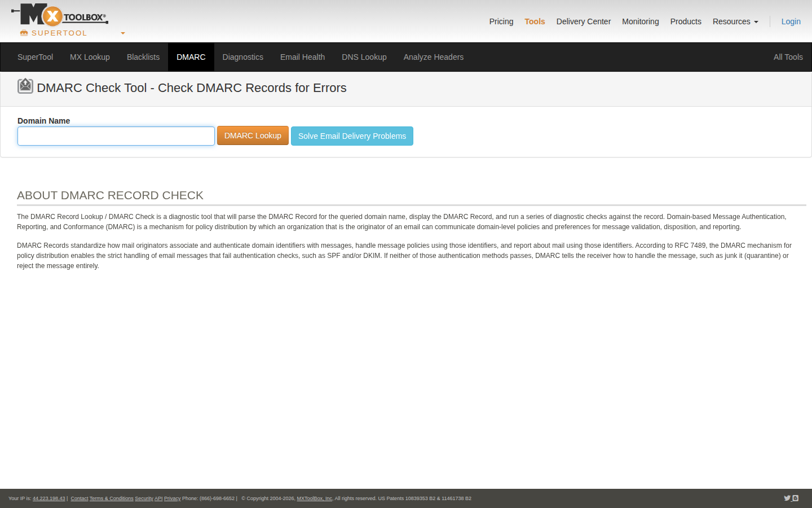Open Monitoring in the top navigation
The height and width of the screenshot is (508, 812).
pyautogui.click(x=641, y=21)
